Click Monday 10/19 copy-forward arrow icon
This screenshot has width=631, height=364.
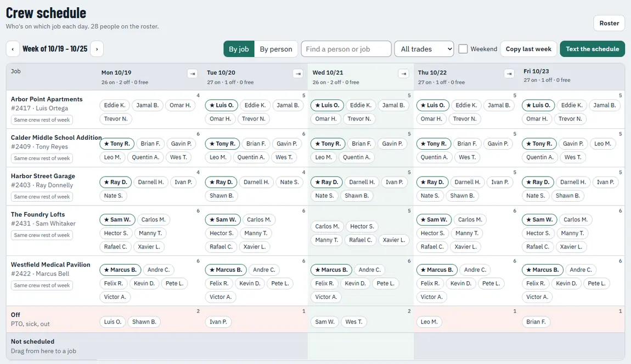pos(193,73)
